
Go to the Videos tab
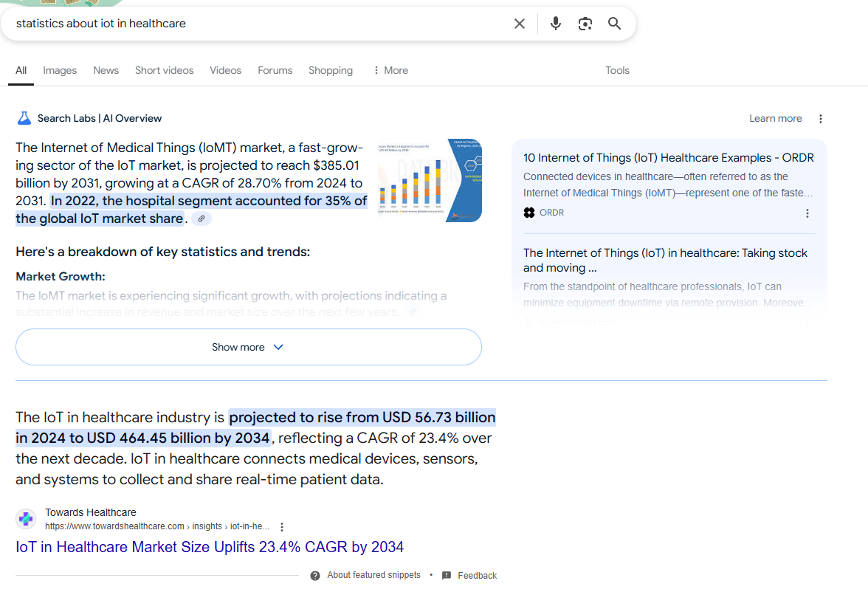[x=225, y=70]
